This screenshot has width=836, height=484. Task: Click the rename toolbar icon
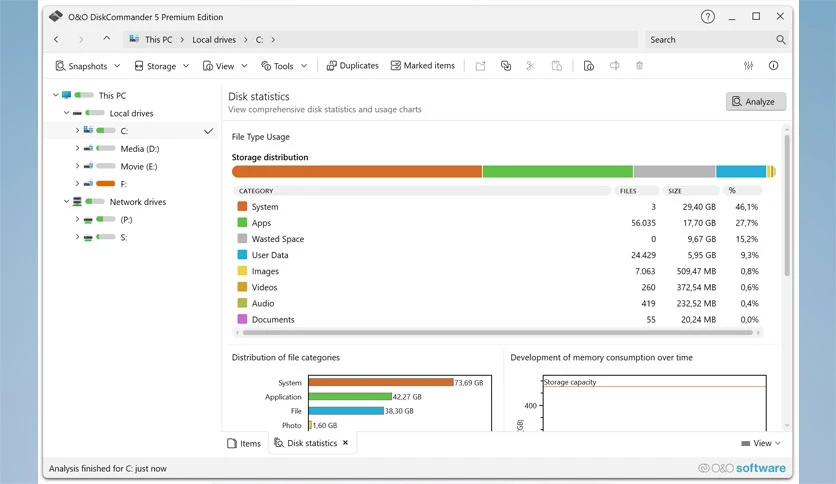[615, 66]
